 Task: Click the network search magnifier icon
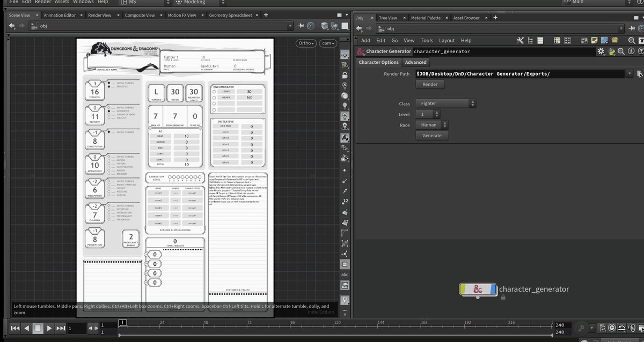click(x=631, y=40)
